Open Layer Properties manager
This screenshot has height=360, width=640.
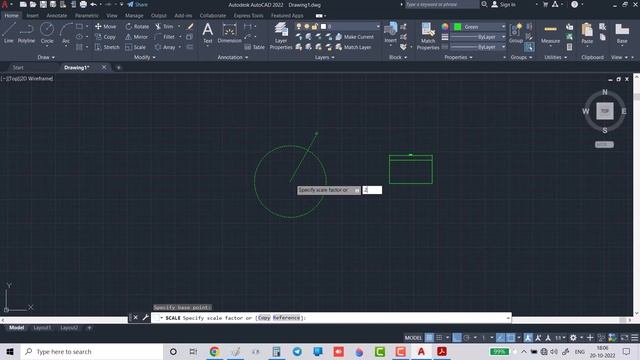tap(281, 36)
